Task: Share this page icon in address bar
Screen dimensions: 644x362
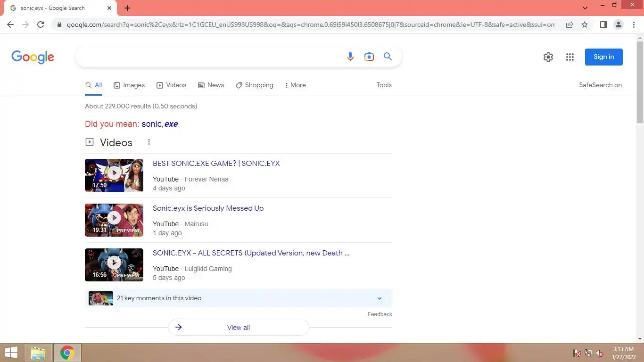Action: (x=570, y=25)
